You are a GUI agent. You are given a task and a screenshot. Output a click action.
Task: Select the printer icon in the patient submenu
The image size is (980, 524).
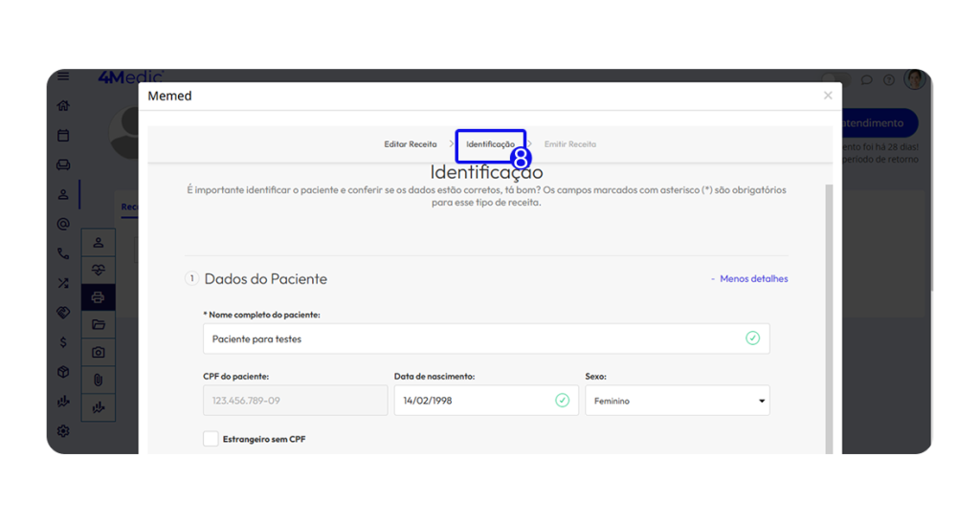(98, 297)
